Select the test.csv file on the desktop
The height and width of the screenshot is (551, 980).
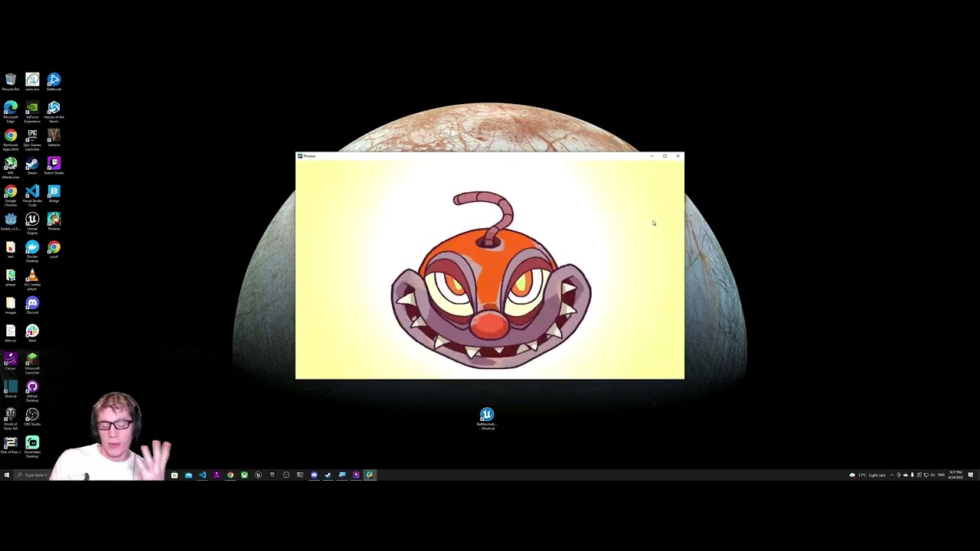pos(11,334)
